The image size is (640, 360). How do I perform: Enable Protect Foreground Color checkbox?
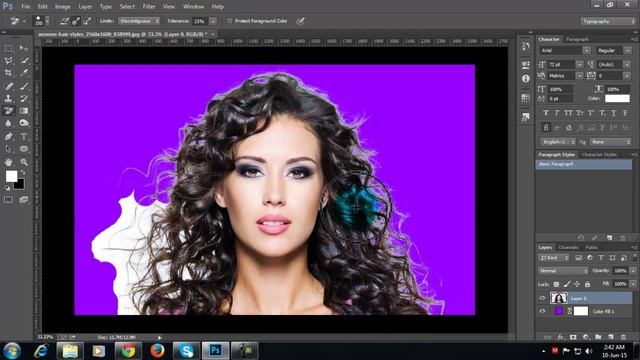[229, 21]
